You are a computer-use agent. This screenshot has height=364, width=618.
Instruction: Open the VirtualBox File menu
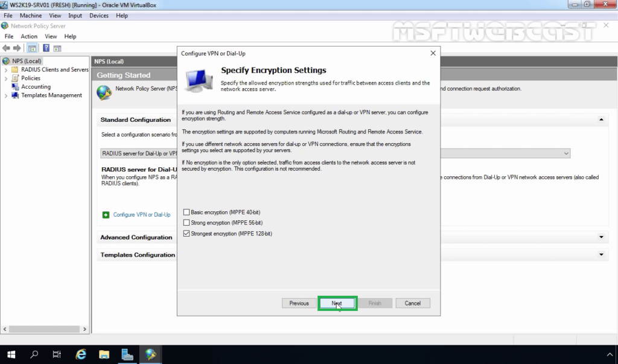click(x=8, y=15)
